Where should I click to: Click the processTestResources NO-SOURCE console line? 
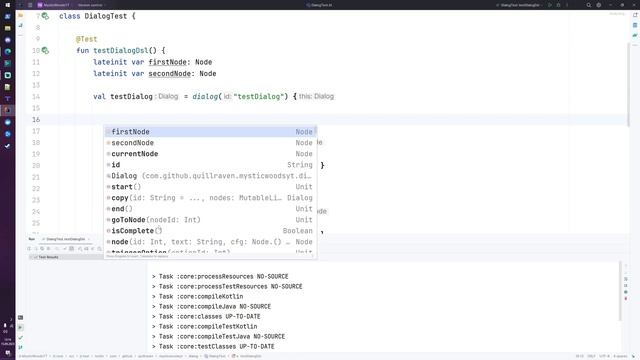click(227, 287)
